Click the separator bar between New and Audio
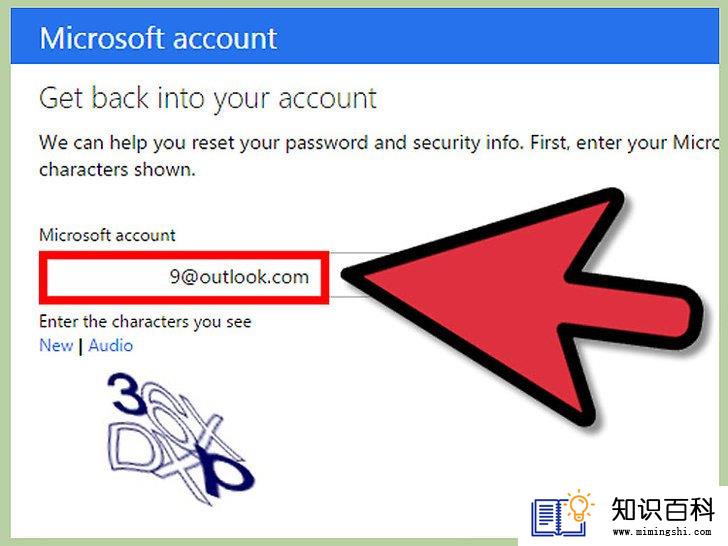 (x=81, y=346)
